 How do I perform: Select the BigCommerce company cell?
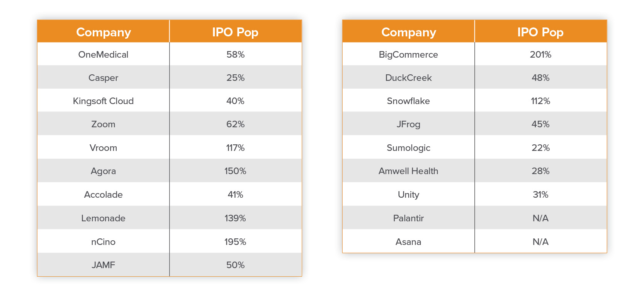[x=408, y=55]
